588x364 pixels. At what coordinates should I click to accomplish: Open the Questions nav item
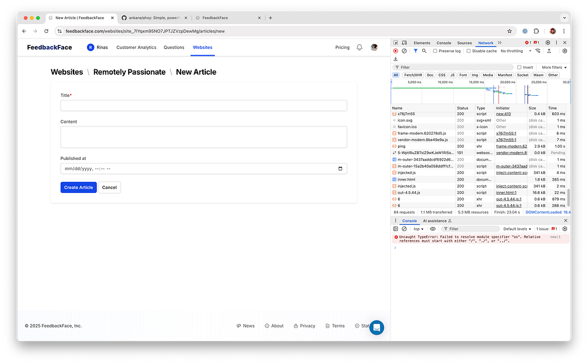point(174,47)
